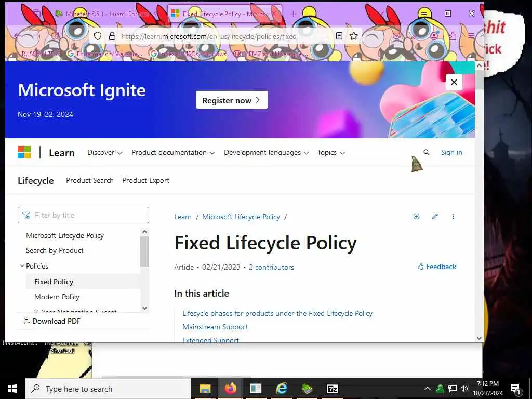
Task: Click the taskbar app right of Firefox
Action: click(x=256, y=389)
